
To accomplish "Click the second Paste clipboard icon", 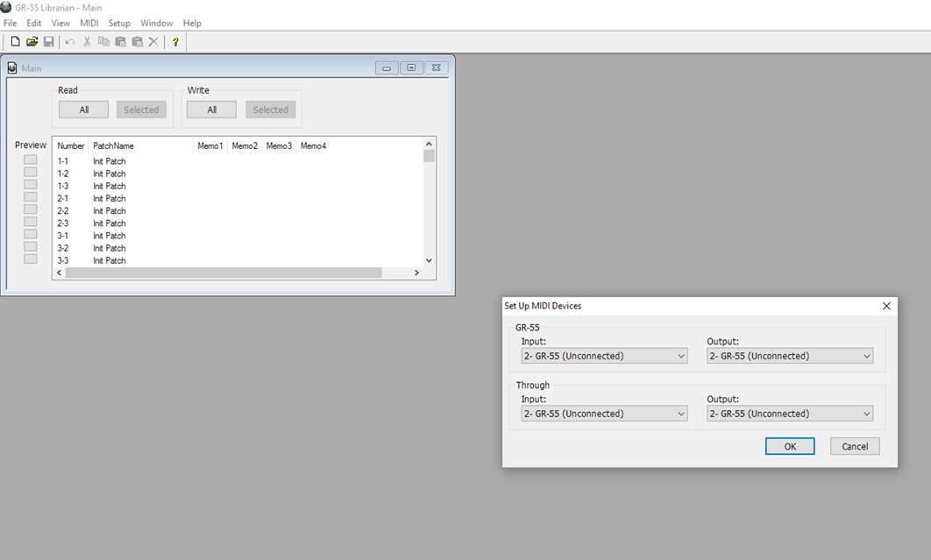I will pyautogui.click(x=137, y=41).
